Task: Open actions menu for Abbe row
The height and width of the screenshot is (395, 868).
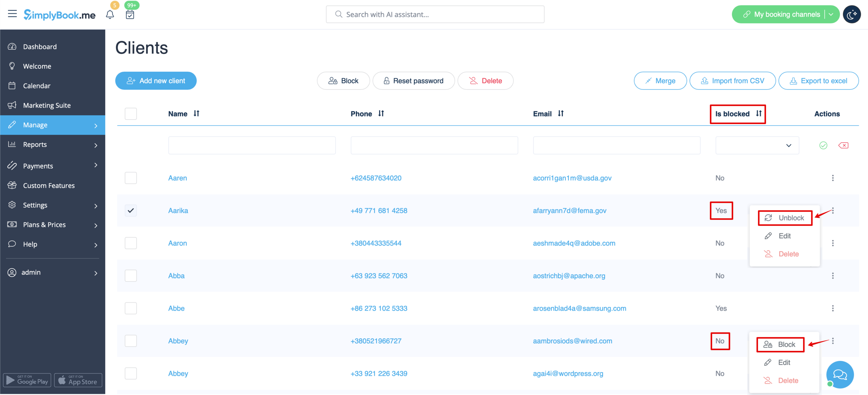Action: 833,308
